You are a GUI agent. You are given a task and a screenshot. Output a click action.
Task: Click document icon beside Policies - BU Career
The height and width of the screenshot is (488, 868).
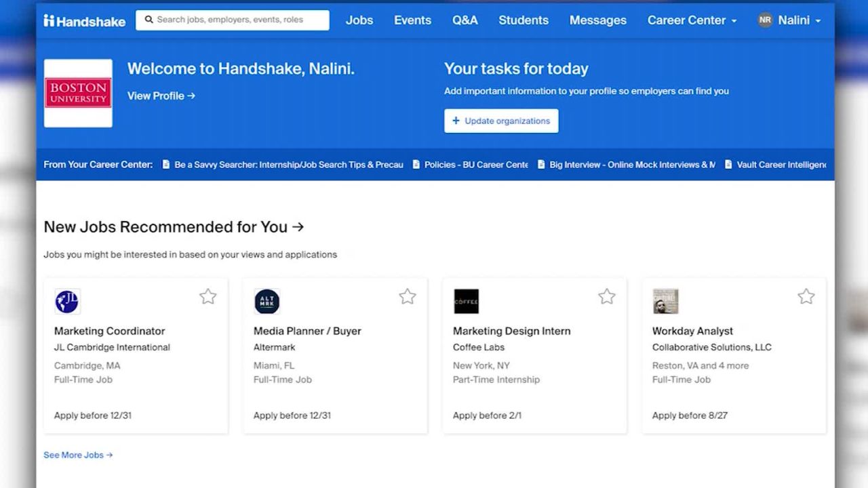[416, 165]
